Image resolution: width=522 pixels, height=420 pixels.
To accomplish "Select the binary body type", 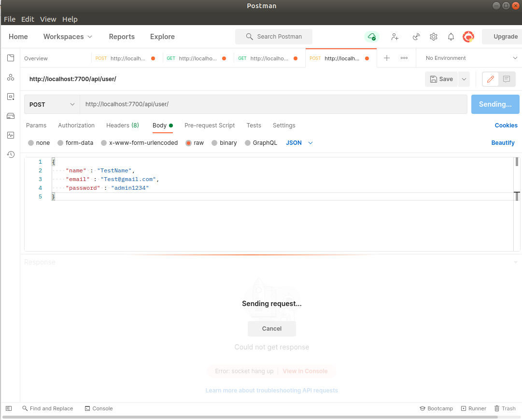I will 214,143.
